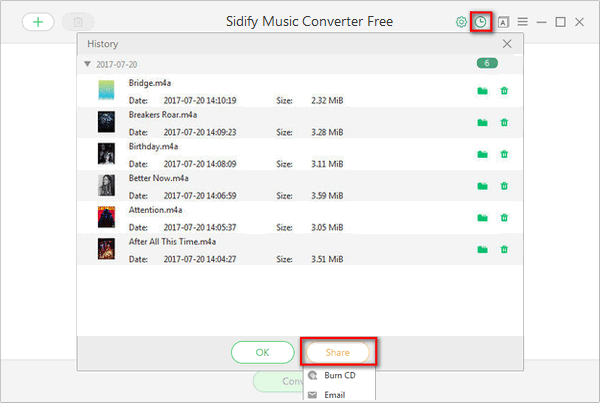Click the language 'A' icon in title bar
600x404 pixels.
503,22
